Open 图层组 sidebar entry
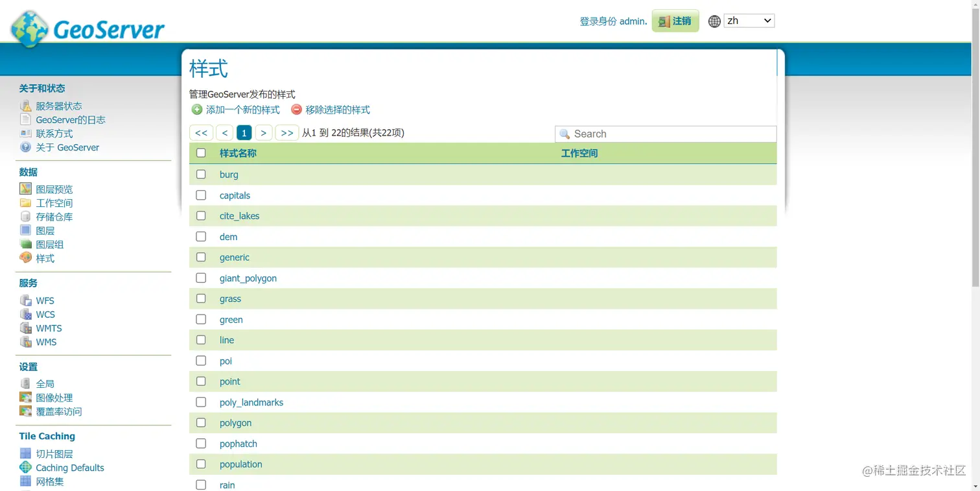Viewport: 980px width, 491px height. click(x=50, y=245)
